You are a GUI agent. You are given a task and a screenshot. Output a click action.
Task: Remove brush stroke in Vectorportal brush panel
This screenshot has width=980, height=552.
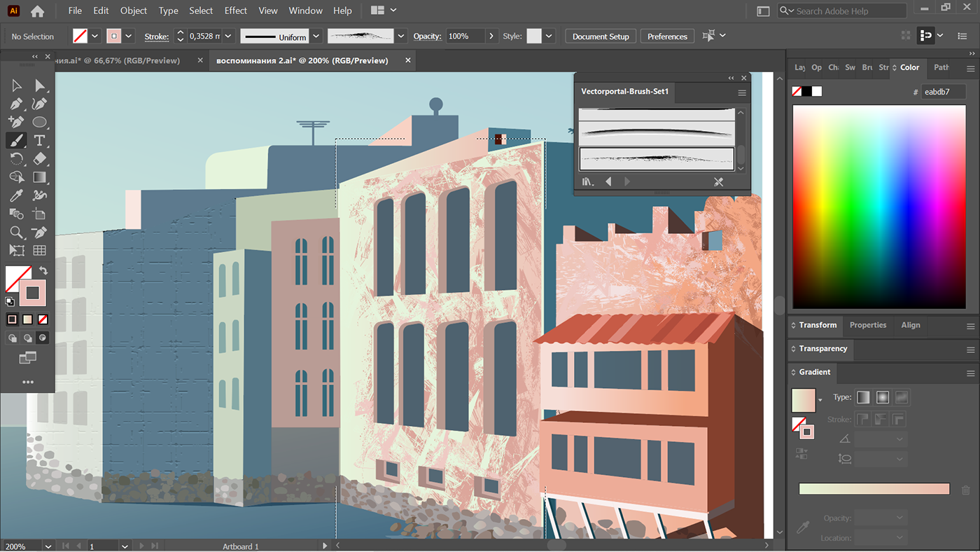(718, 182)
